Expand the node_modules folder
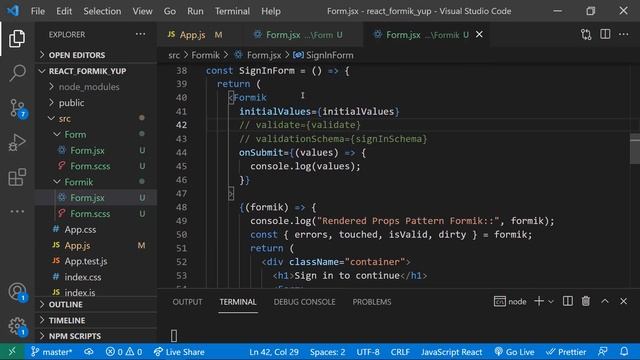This screenshot has height=360, width=640. pos(96,87)
